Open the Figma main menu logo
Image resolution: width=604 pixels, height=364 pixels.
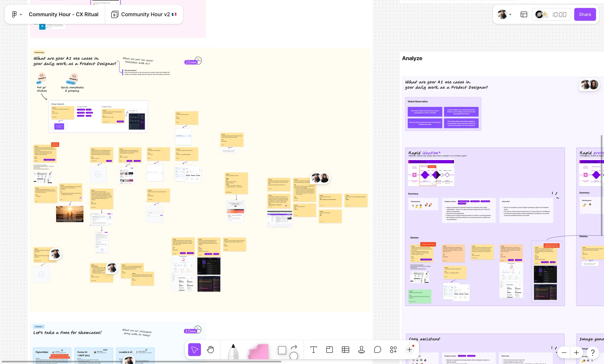14,14
